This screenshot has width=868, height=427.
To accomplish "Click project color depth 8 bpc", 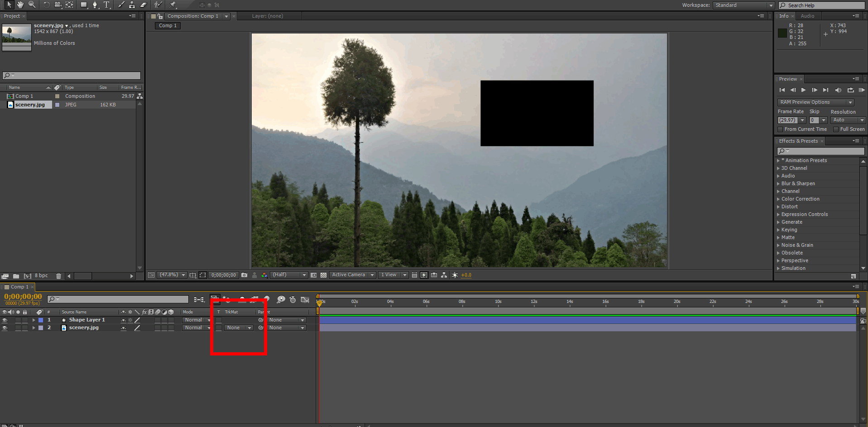I will pyautogui.click(x=41, y=275).
